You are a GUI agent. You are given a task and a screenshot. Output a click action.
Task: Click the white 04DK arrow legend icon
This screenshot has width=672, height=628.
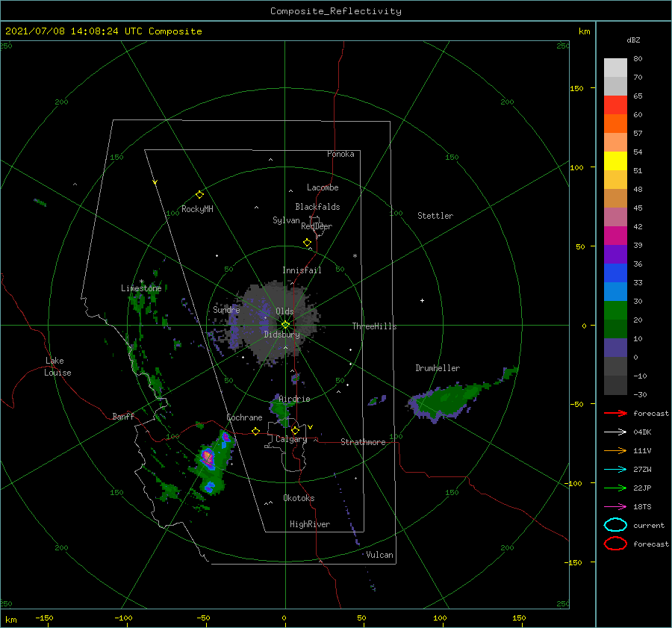(615, 432)
